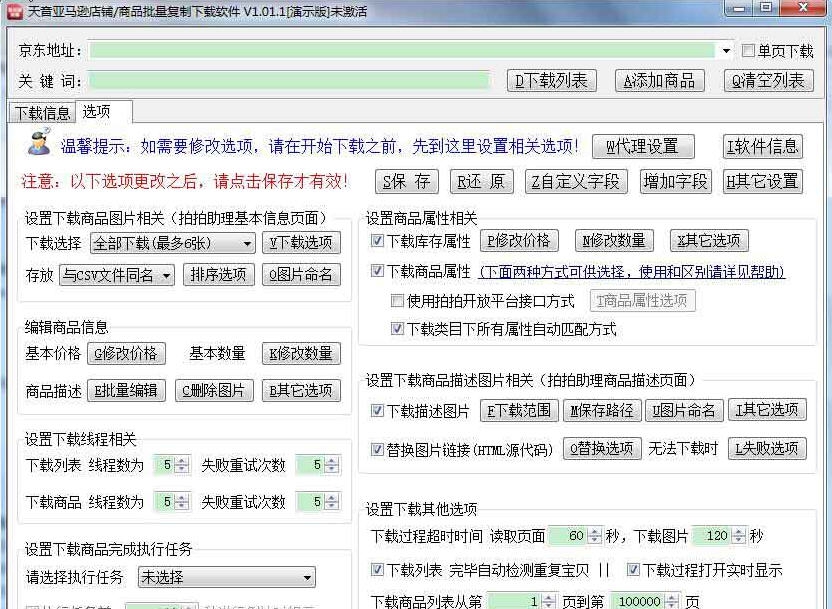Click 排序选项 button
The height and width of the screenshot is (609, 832).
[219, 275]
